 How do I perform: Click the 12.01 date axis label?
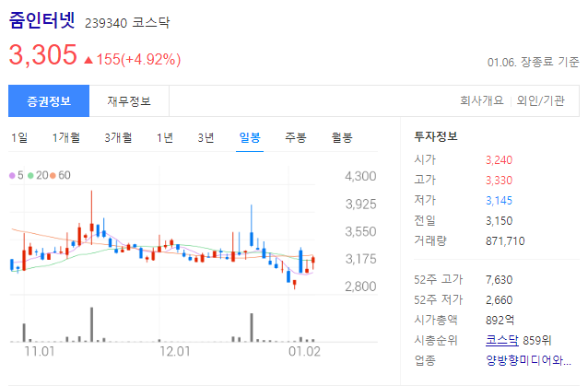175,352
